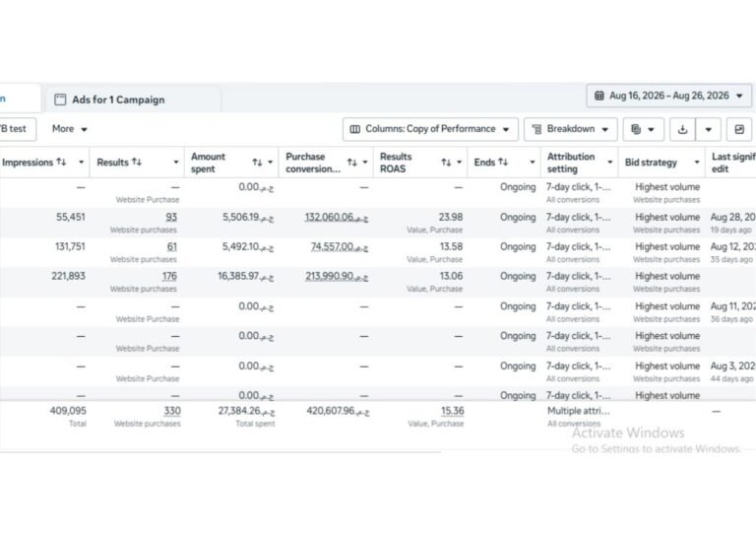
Task: Open Ends column options arrow
Action: [x=533, y=163]
